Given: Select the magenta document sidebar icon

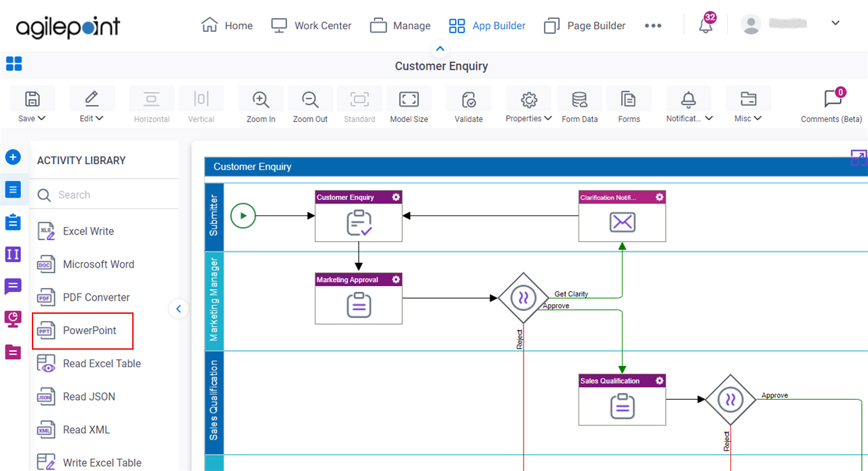Looking at the screenshot, I should tap(13, 352).
